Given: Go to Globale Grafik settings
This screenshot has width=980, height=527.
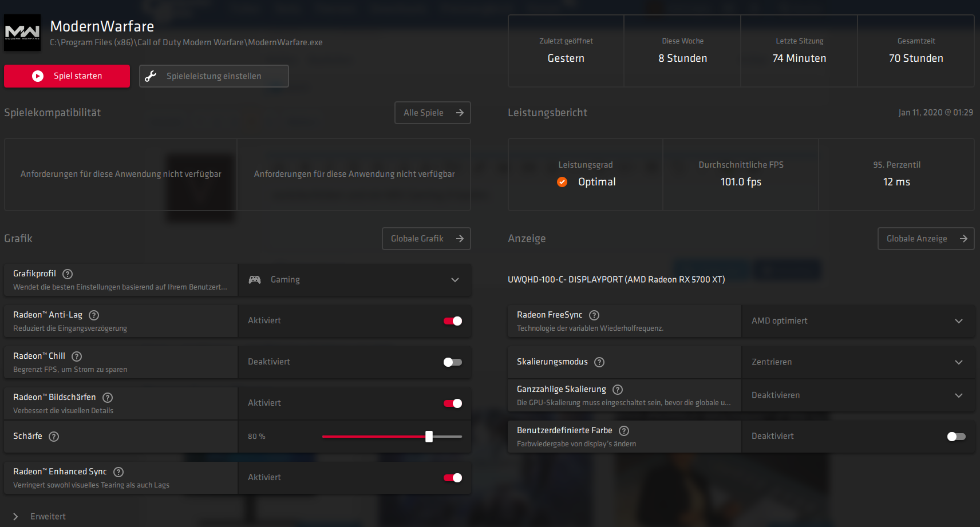Looking at the screenshot, I should pos(426,239).
